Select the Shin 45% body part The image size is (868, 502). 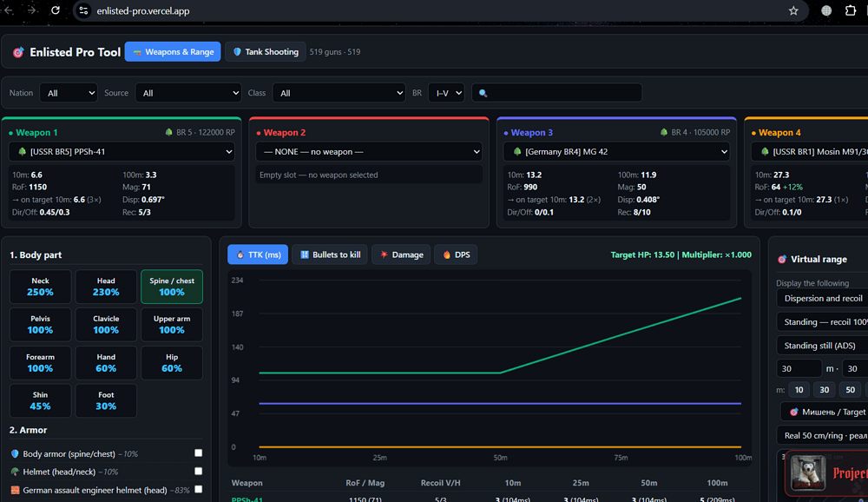pyautogui.click(x=41, y=400)
